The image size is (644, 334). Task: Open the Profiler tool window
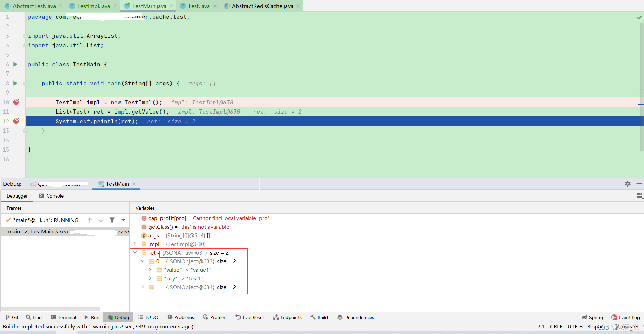[x=214, y=317]
